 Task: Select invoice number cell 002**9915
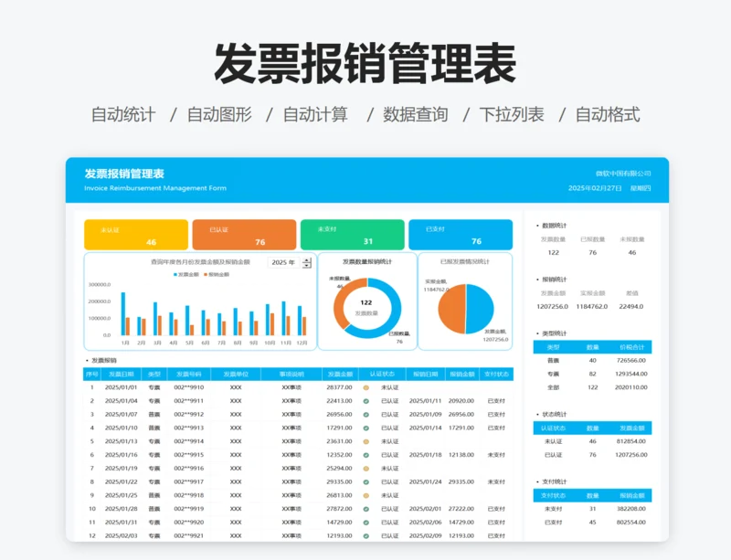[189, 455]
